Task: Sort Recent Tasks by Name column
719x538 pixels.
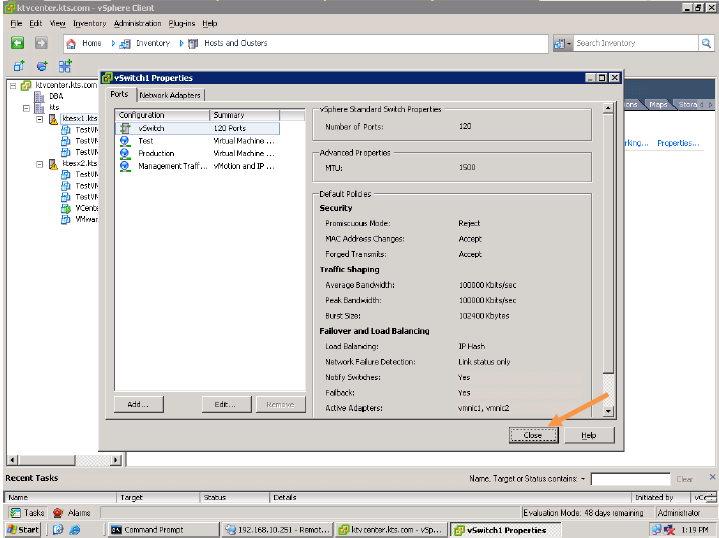Action: coord(61,497)
